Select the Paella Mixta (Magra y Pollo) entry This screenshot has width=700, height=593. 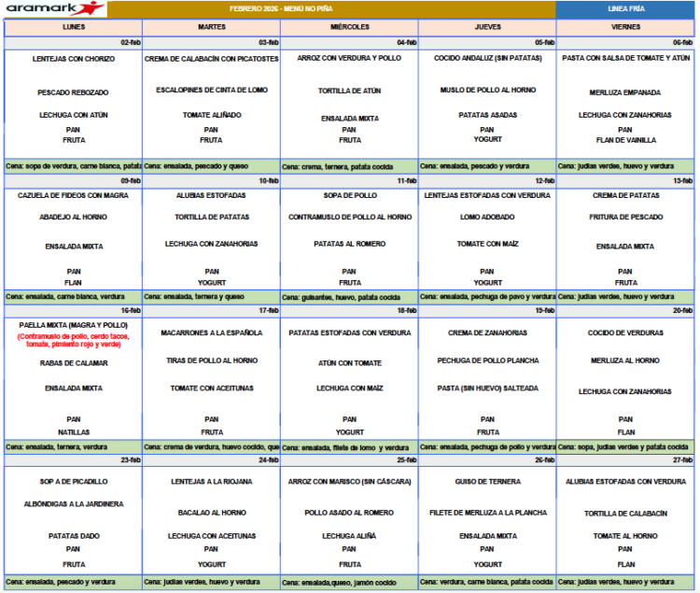(x=71, y=325)
